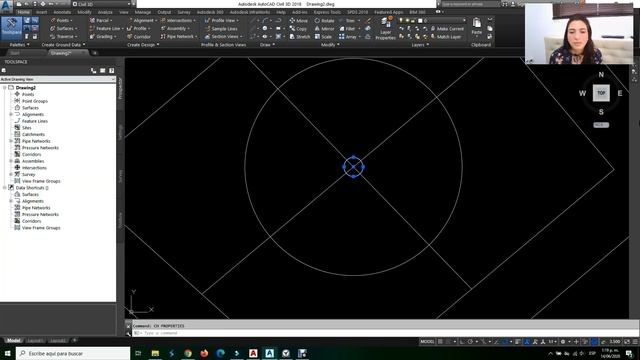The width and height of the screenshot is (640, 360).
Task: Select Data Shortcuts node
Action: click(x=31, y=188)
